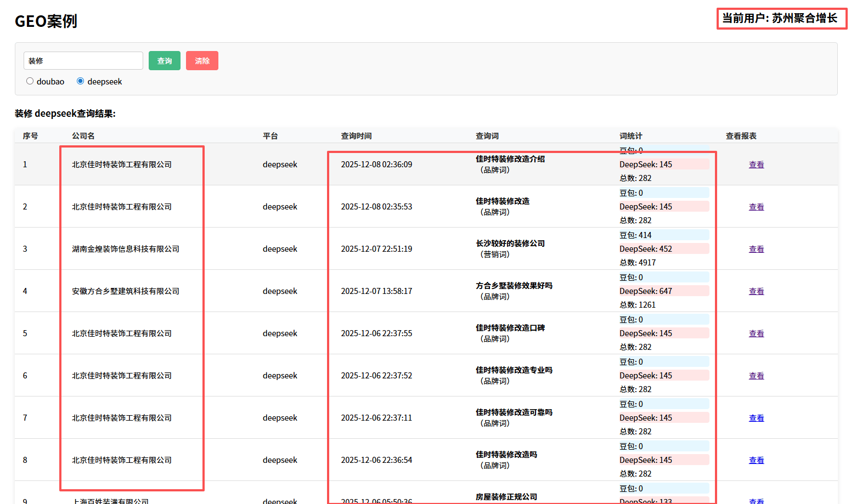The image size is (851, 504).
Task: Click company 安徽方合乡墅建筑科技有限公司
Action: (x=126, y=291)
